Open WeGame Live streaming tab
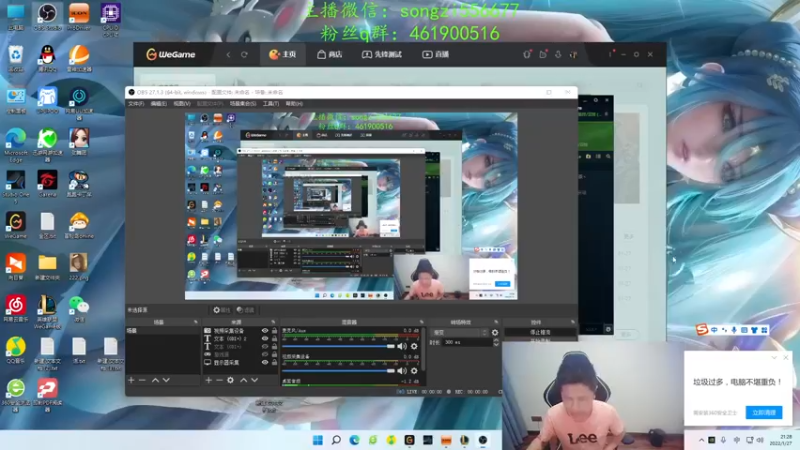This screenshot has width=800, height=450. (436, 55)
